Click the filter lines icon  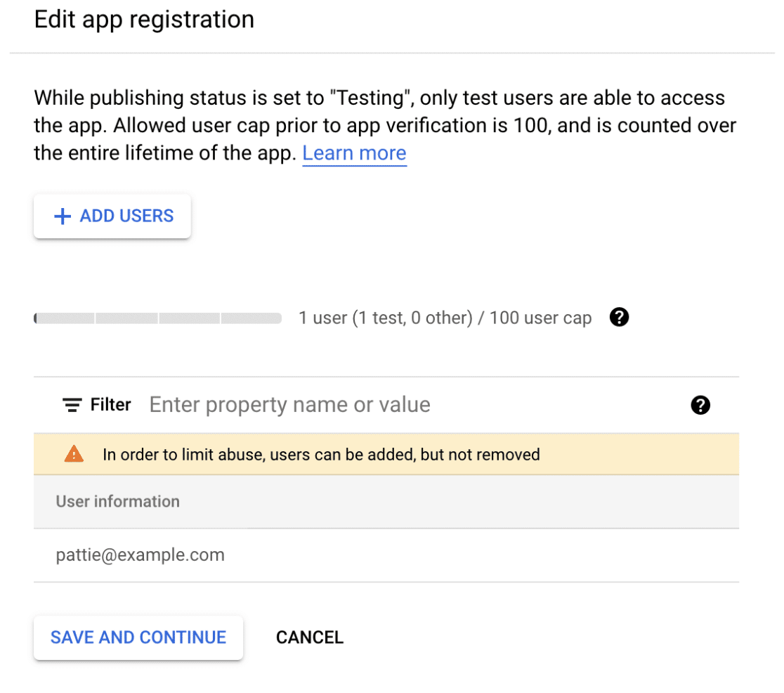tap(72, 405)
